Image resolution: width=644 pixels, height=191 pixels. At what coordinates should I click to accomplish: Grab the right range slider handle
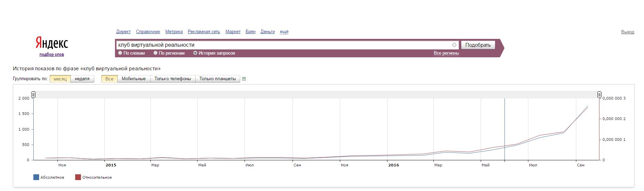599,94
